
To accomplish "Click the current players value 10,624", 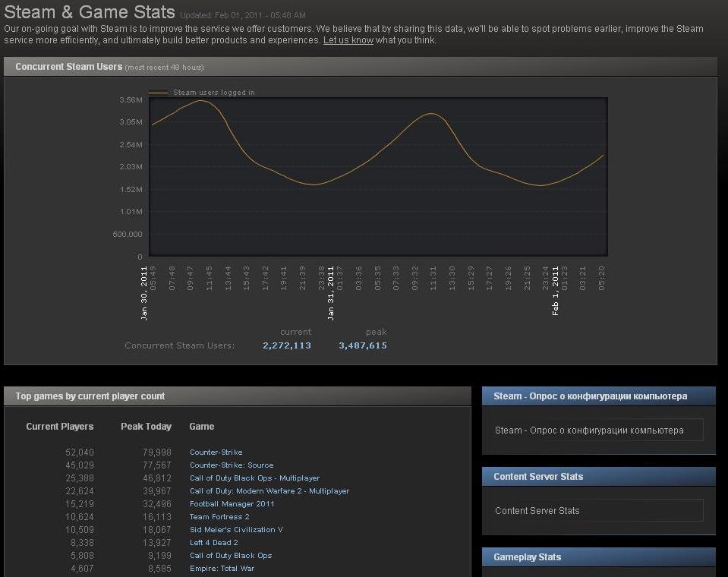I will pyautogui.click(x=80, y=517).
